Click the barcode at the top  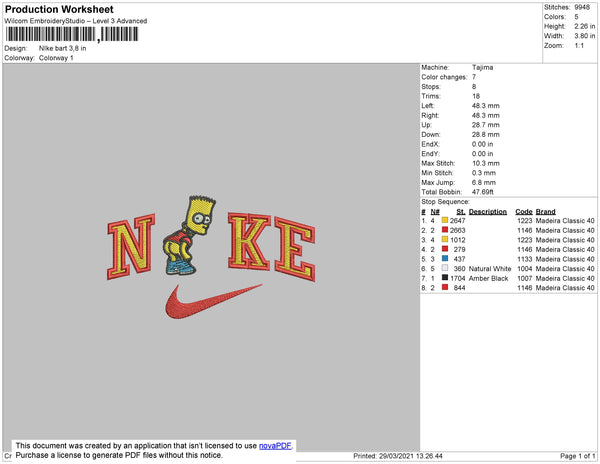pos(72,34)
